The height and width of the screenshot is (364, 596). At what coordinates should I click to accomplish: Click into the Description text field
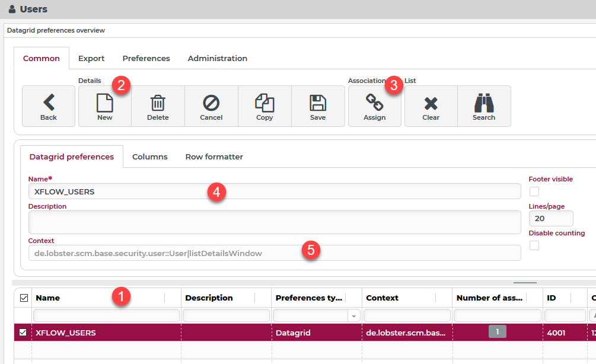click(x=275, y=222)
